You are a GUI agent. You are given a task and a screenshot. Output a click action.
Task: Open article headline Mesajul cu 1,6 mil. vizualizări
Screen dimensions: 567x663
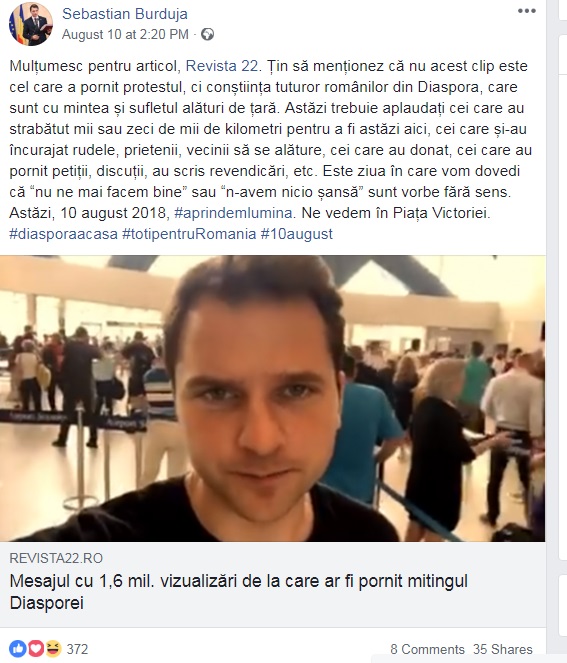[x=238, y=592]
